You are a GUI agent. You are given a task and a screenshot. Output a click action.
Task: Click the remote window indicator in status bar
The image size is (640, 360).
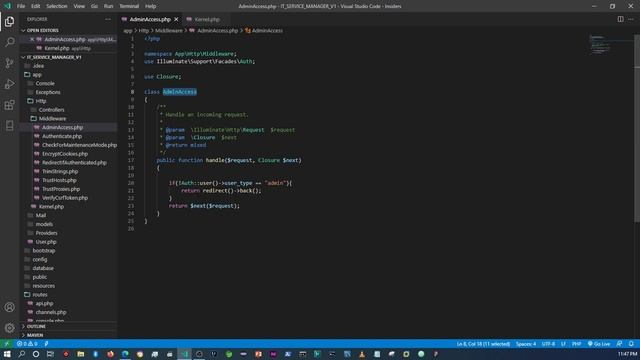[x=7, y=344]
